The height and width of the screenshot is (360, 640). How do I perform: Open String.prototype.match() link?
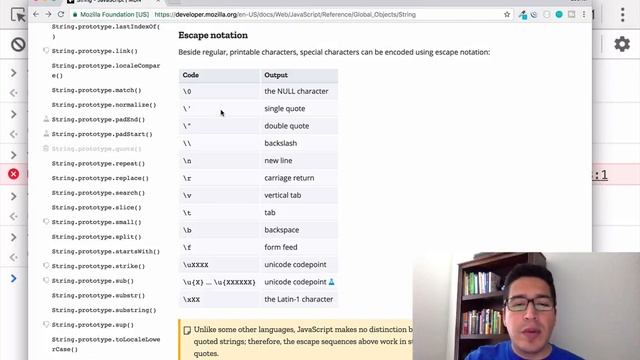coord(96,90)
